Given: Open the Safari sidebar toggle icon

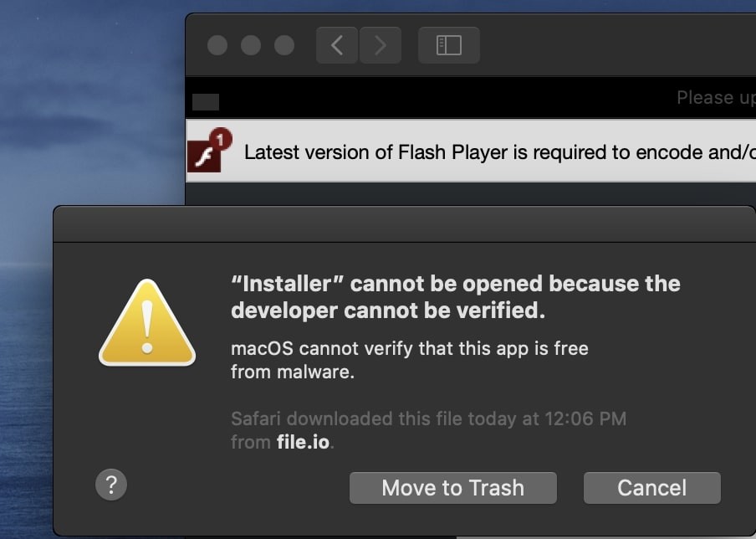Looking at the screenshot, I should pos(448,45).
